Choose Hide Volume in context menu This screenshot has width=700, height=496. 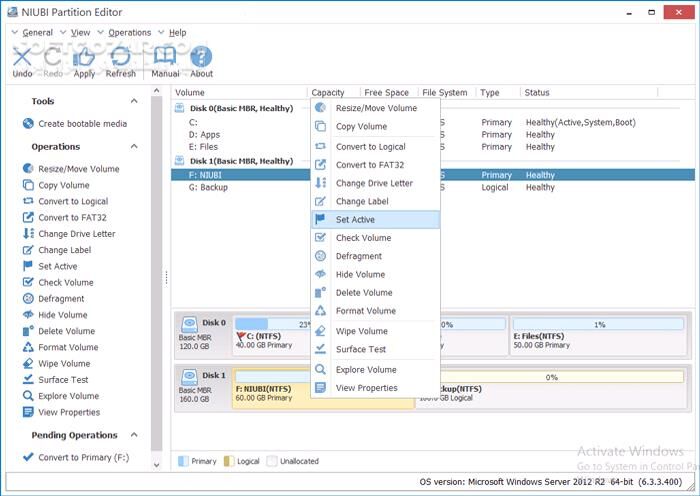point(375,275)
